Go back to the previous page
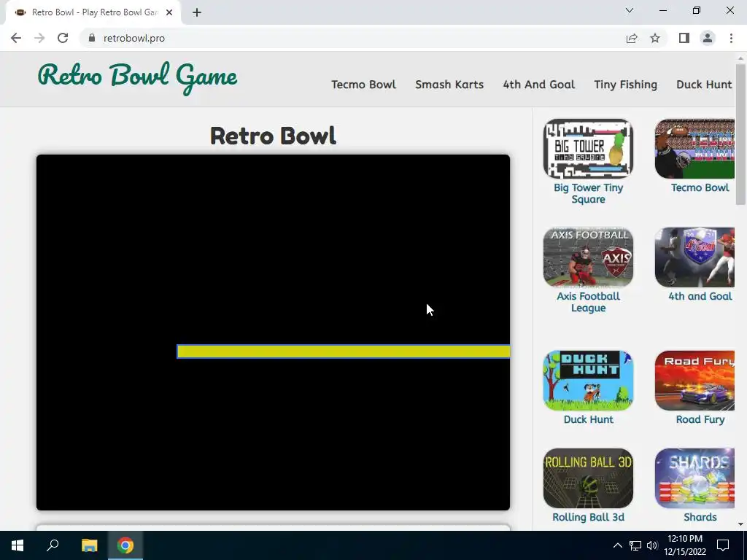 16,38
